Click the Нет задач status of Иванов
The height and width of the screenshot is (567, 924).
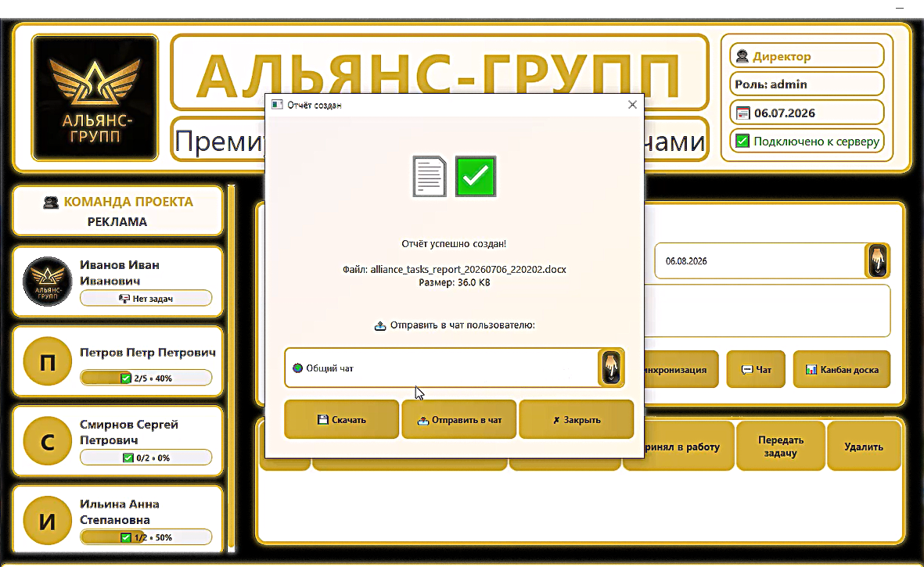pyautogui.click(x=146, y=299)
